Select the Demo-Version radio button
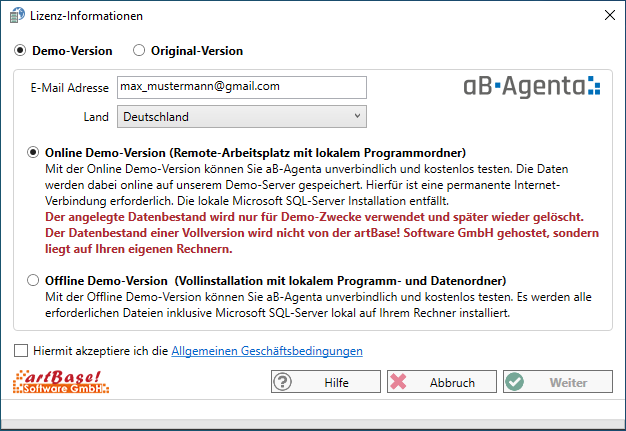Image resolution: width=626 pixels, height=431 pixels. (20, 51)
